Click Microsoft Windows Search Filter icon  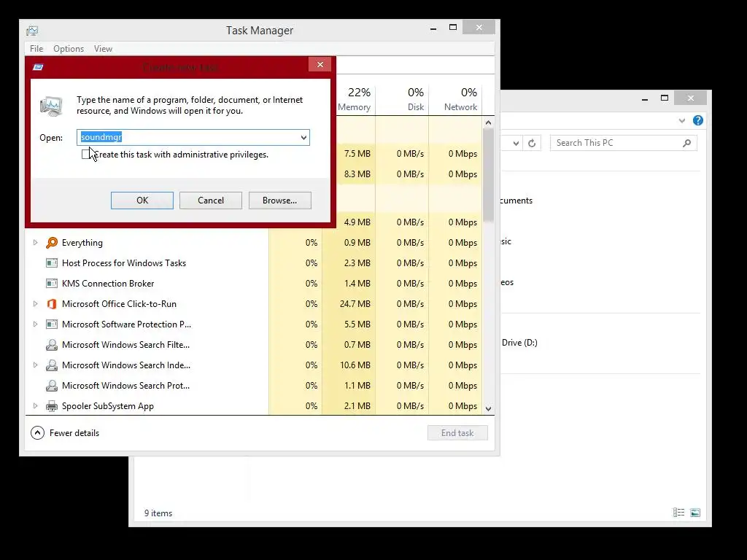click(x=52, y=345)
